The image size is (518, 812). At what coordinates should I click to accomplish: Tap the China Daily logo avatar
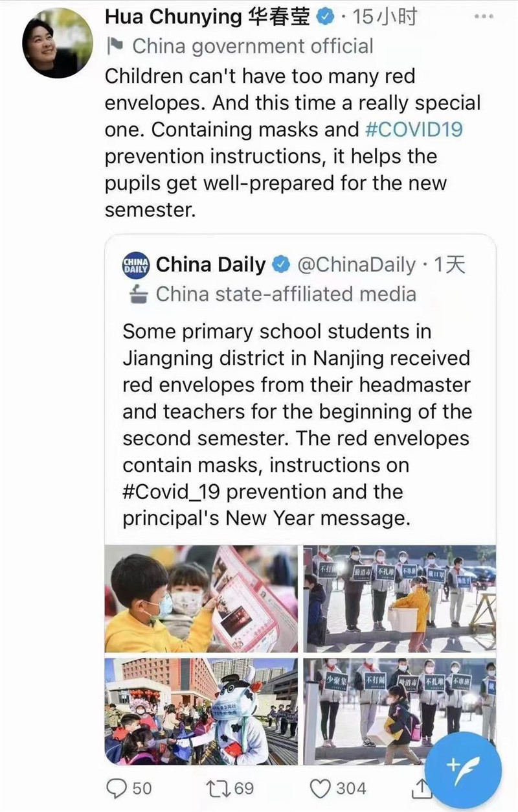136,265
